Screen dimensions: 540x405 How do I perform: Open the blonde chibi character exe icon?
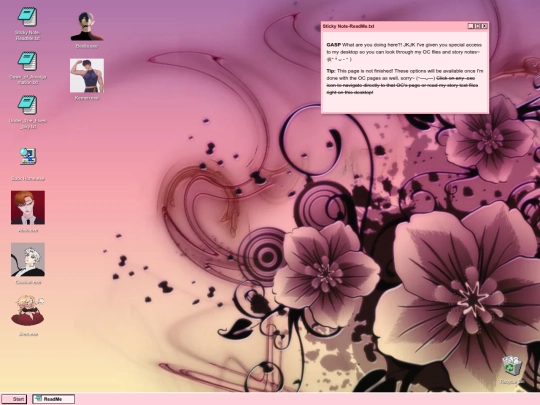(28, 311)
